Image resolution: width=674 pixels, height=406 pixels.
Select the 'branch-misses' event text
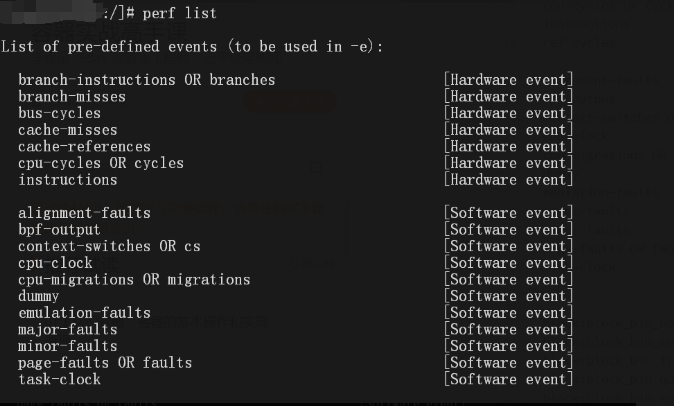(72, 97)
